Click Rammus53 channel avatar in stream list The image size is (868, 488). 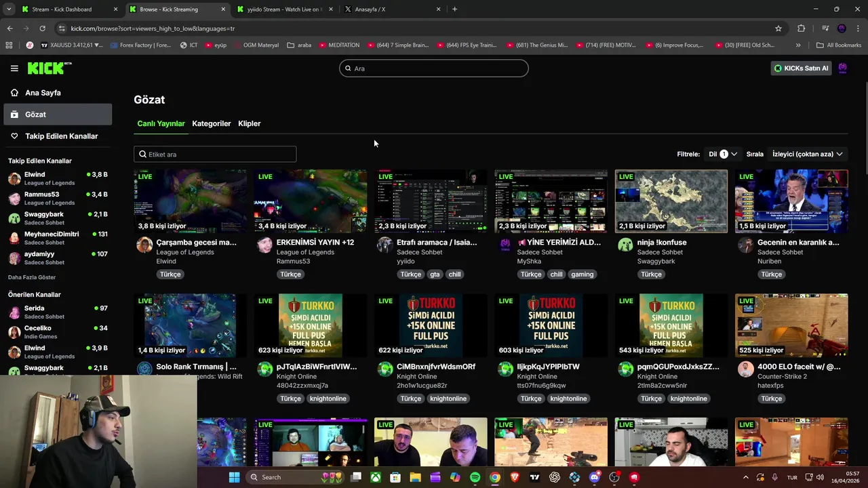264,245
